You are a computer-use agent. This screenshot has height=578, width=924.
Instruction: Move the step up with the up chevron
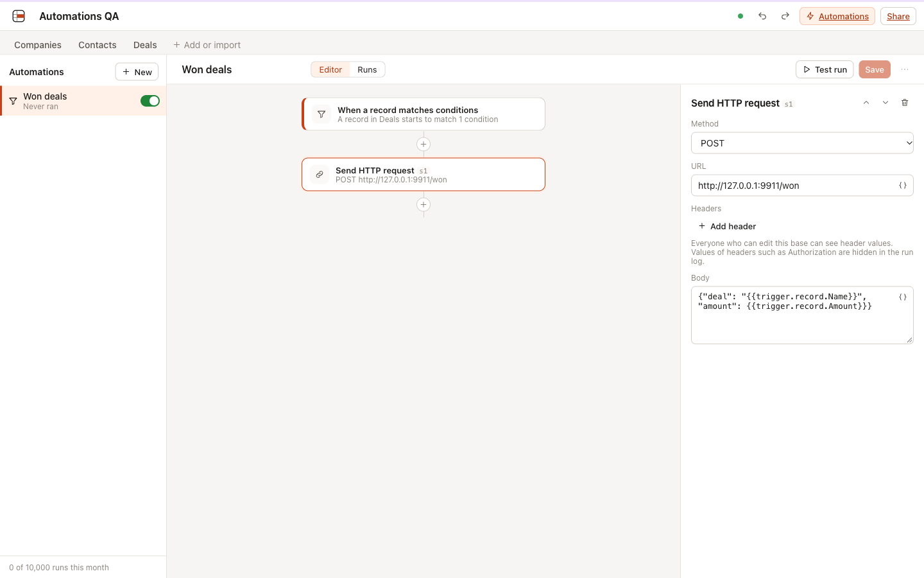pyautogui.click(x=866, y=103)
